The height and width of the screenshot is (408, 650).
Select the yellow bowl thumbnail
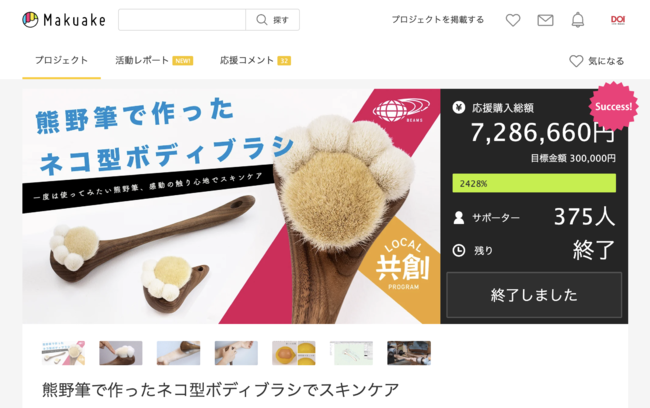click(293, 353)
